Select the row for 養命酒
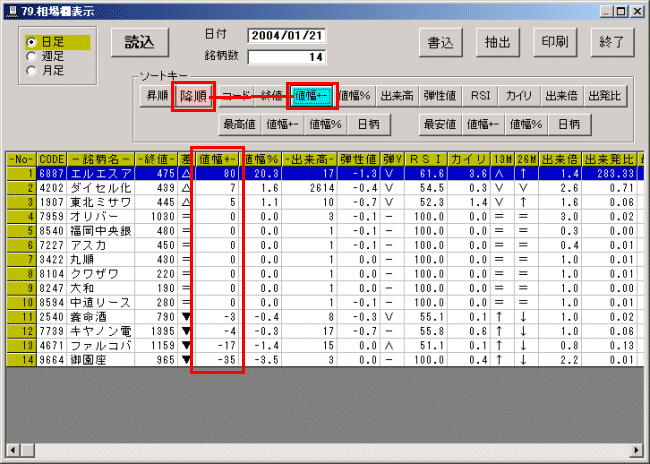 [x=325, y=317]
